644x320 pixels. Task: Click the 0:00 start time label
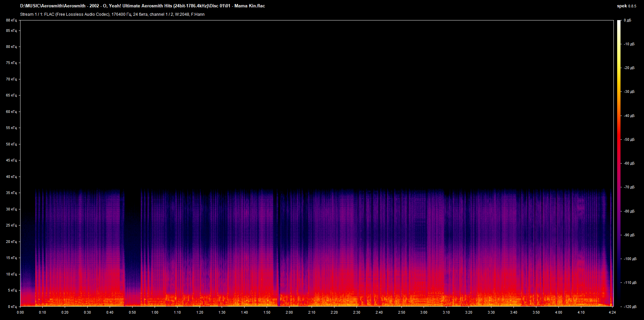click(x=20, y=312)
